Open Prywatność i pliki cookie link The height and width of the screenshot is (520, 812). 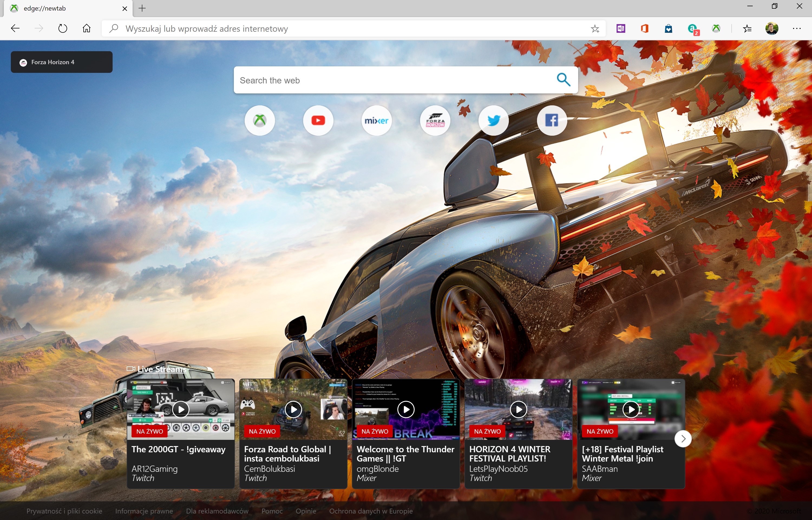point(64,511)
